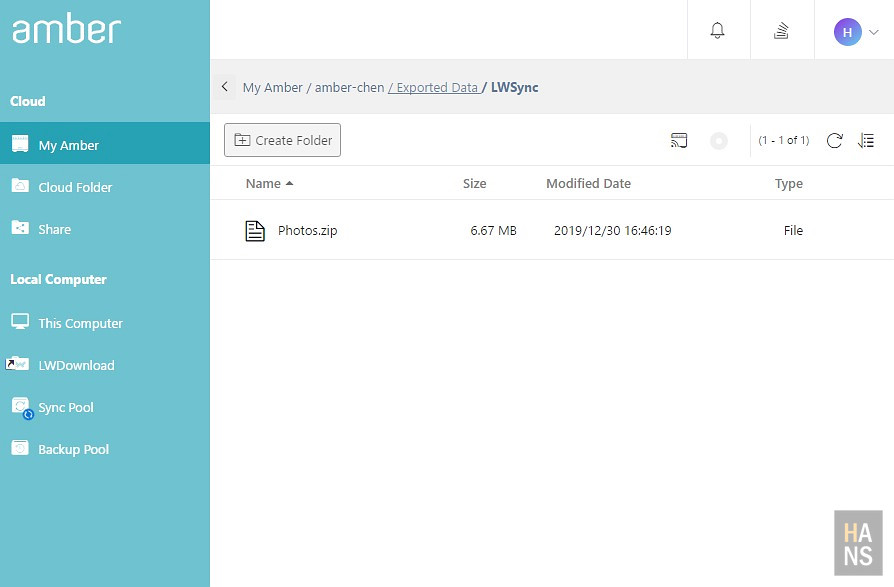Screen dimensions: 894x587
Task: Open Backup Pool in the sidebar
Action: click(x=105, y=449)
